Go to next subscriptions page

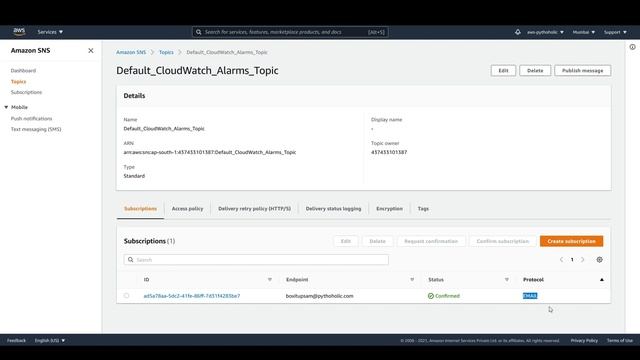[582, 260]
